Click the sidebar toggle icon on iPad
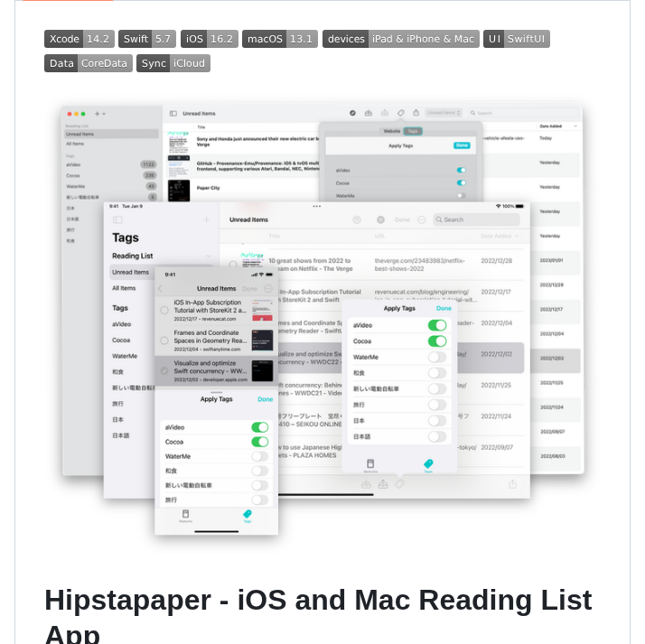This screenshot has width=645, height=644. point(117,219)
